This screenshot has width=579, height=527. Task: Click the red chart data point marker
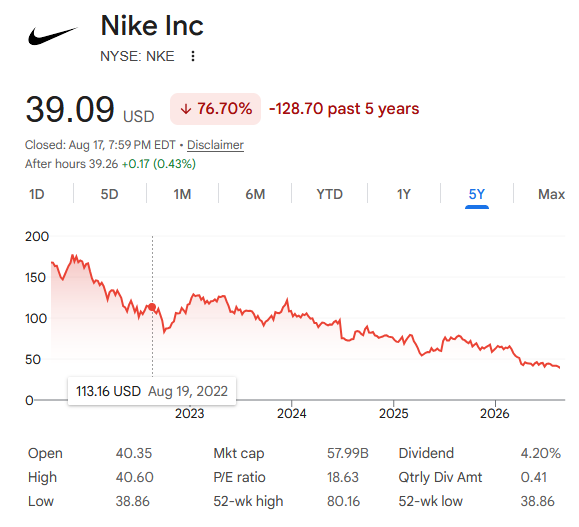click(152, 307)
